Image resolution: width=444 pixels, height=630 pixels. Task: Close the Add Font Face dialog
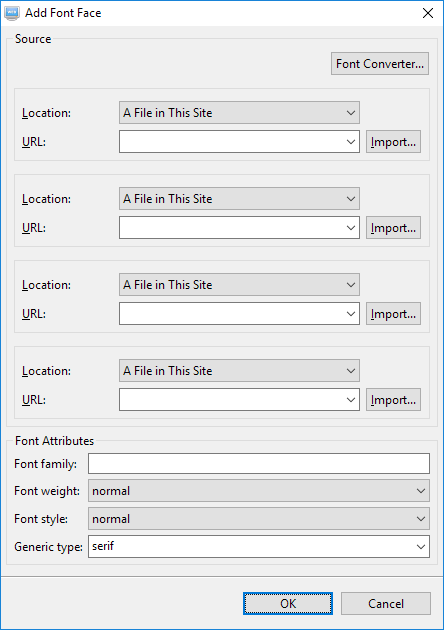pyautogui.click(x=428, y=13)
